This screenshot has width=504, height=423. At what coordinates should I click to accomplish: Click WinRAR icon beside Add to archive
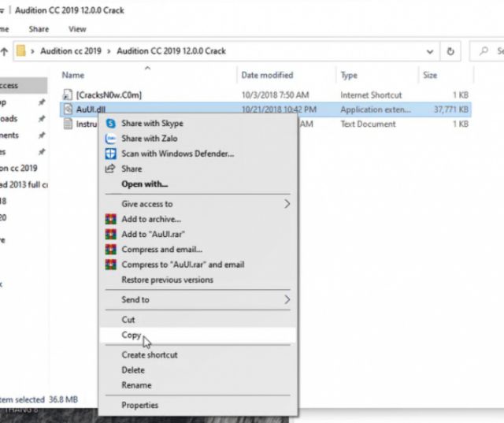(x=111, y=219)
